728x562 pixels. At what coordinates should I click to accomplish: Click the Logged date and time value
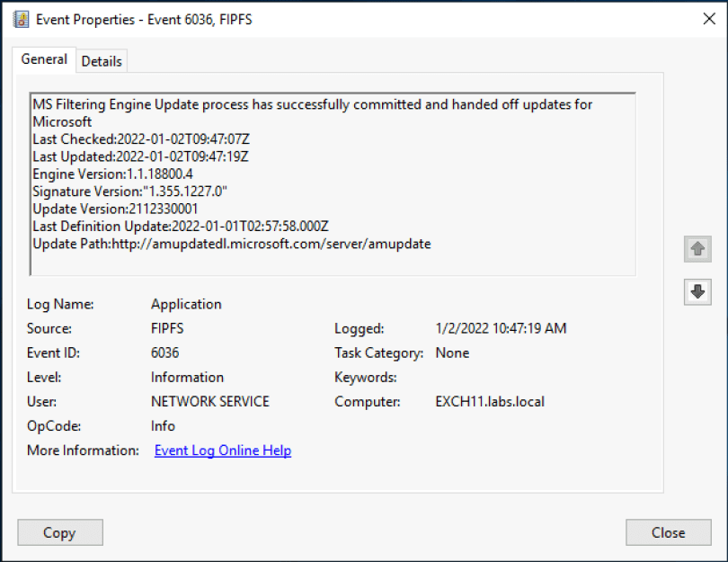point(501,329)
